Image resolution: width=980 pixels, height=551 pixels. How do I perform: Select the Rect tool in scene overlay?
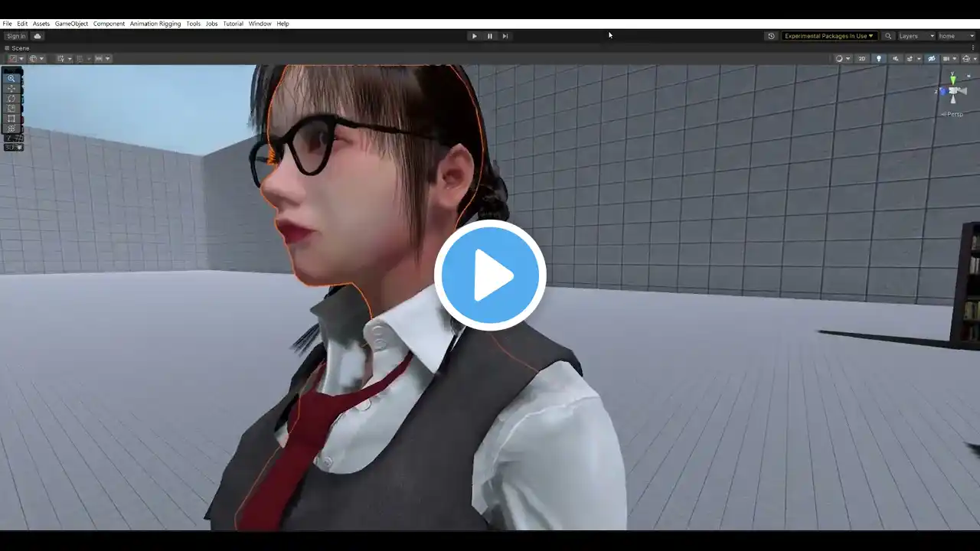click(11, 118)
